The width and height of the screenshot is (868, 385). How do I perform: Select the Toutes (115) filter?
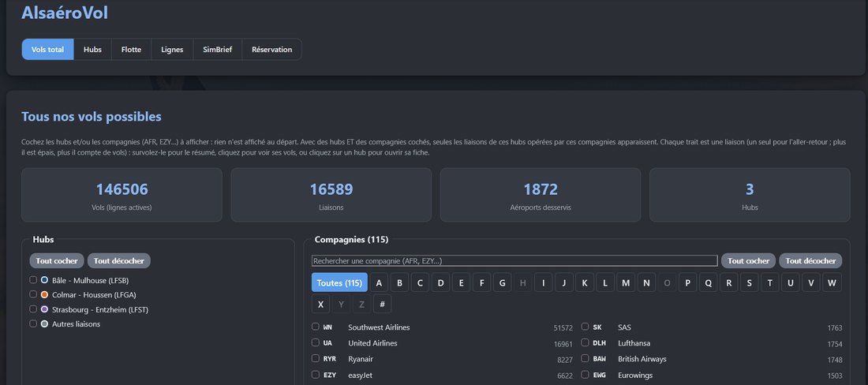click(339, 282)
